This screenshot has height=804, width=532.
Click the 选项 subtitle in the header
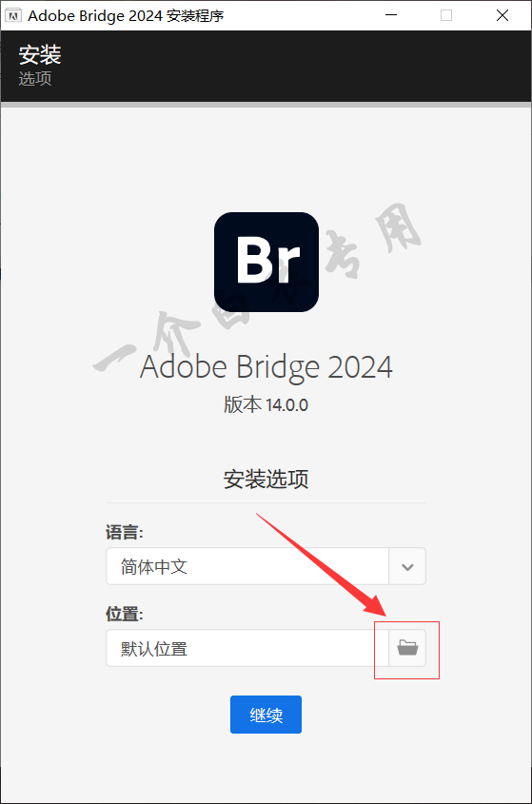point(35,78)
